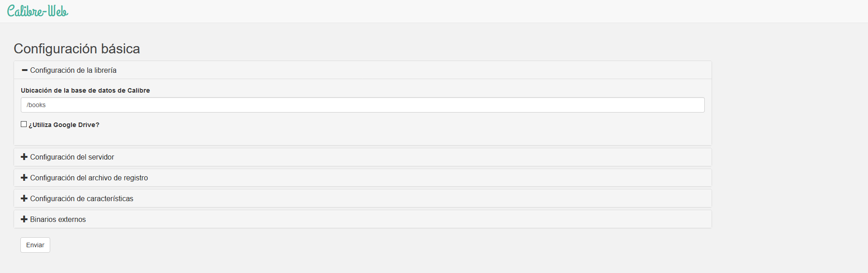
Task: Click the /books text in the path field
Action: point(36,105)
